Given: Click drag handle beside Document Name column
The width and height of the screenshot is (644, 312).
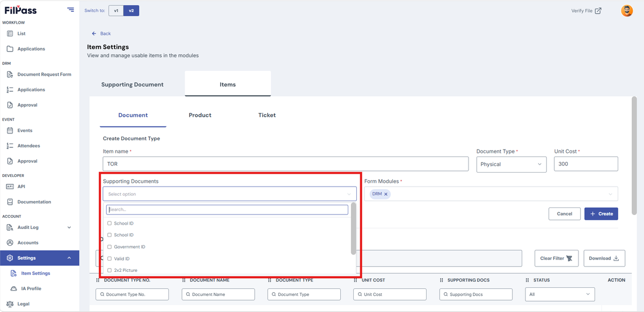Looking at the screenshot, I should pyautogui.click(x=184, y=280).
